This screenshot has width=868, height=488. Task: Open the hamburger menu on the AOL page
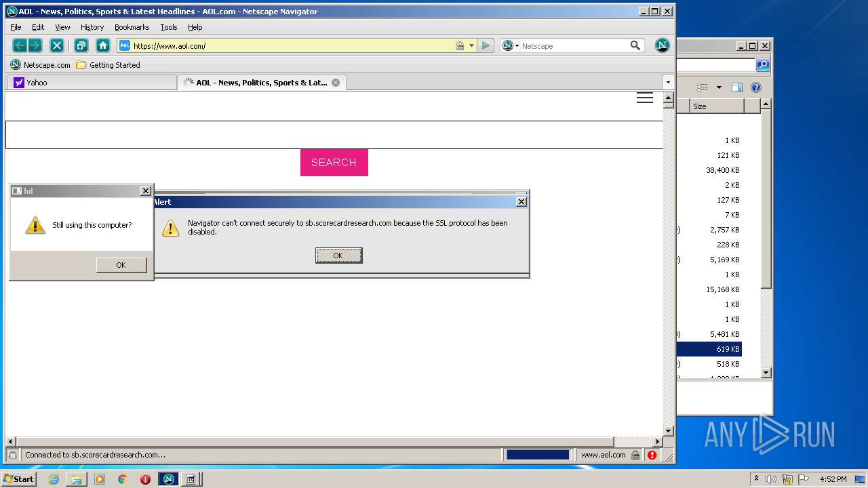click(x=645, y=98)
